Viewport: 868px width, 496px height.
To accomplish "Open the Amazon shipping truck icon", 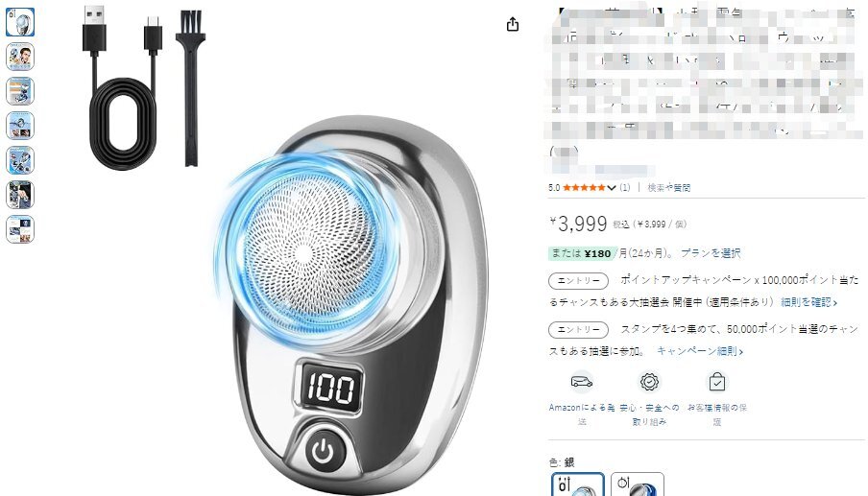I will tap(581, 382).
